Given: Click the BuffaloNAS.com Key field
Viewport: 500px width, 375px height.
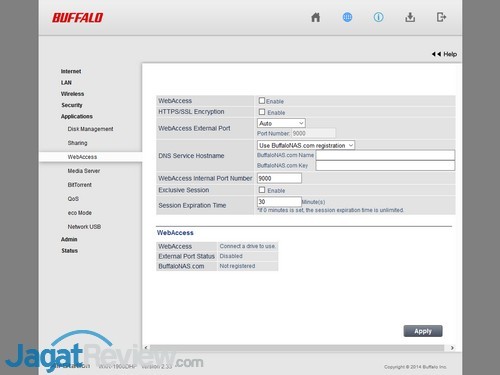Looking at the screenshot, I should pos(385,166).
